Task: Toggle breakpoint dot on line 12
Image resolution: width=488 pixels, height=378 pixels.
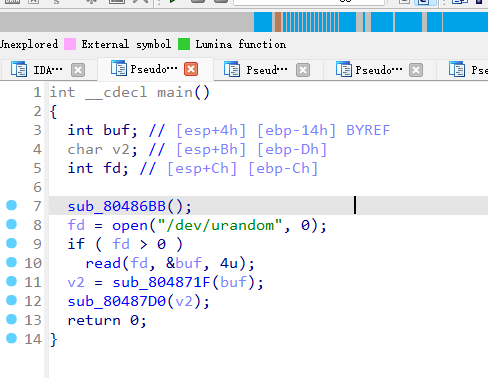Action: click(x=12, y=300)
